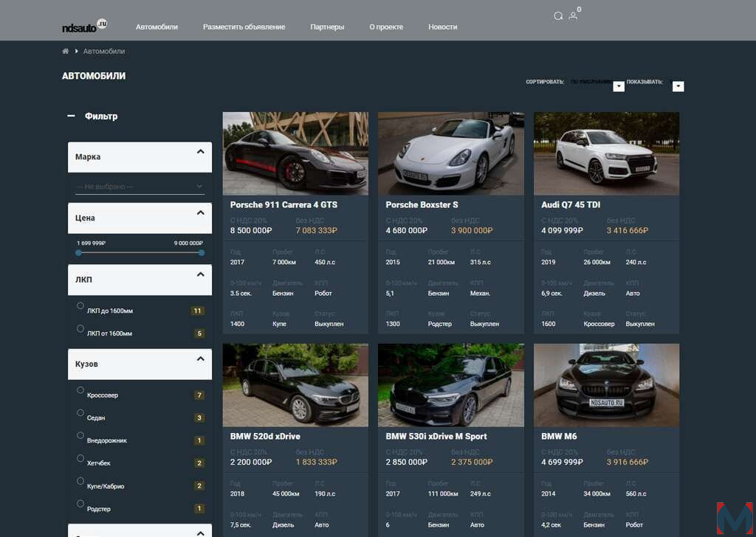This screenshot has height=537, width=756.
Task: Click the white Audi Q7 photo
Action: point(607,153)
